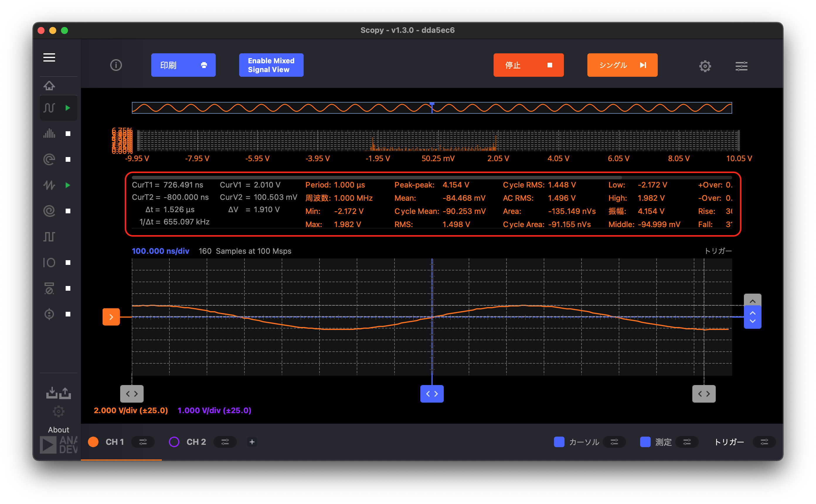Click the 1.000 V/div CH2 scale label
Screen dimensions: 816x504
tap(214, 410)
